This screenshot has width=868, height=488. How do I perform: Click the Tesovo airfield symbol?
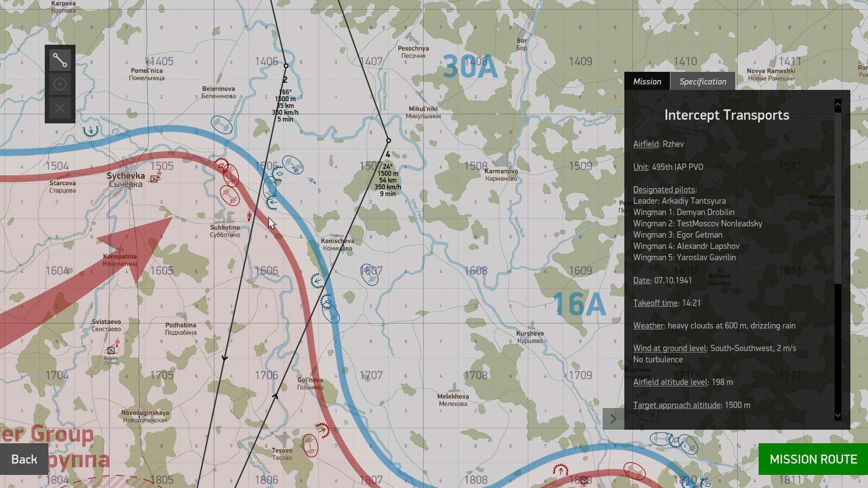point(284,439)
